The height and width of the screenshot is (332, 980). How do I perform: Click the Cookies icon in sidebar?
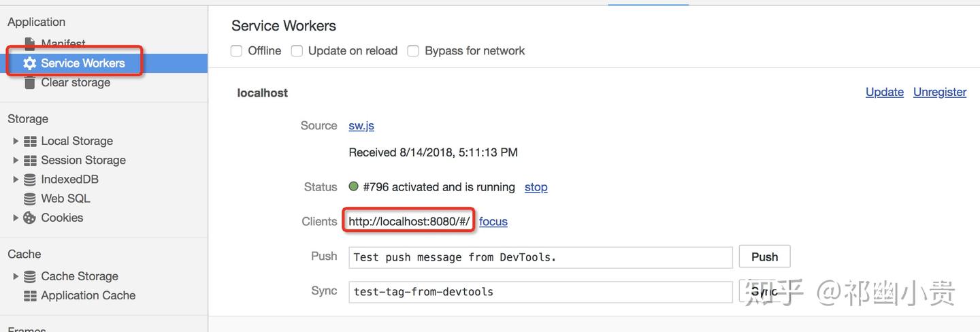click(x=29, y=218)
